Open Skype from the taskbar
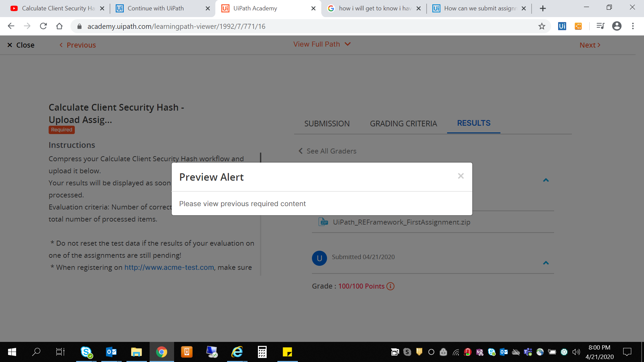This screenshot has height=362, width=644. click(x=86, y=352)
